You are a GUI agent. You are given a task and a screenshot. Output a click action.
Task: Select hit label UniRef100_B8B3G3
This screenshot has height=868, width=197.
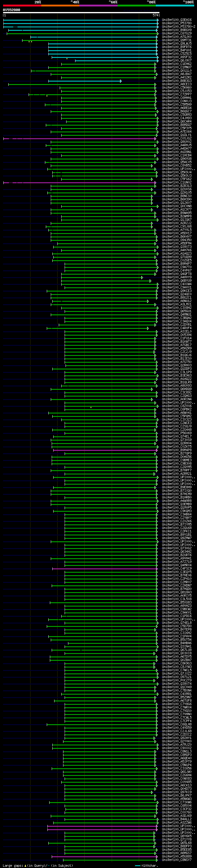pos(176,81)
